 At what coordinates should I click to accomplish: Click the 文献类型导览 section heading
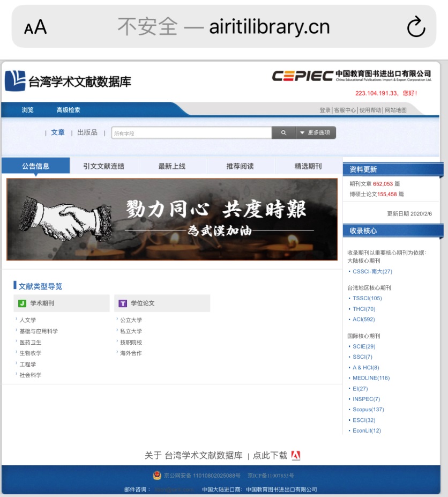[x=40, y=286]
